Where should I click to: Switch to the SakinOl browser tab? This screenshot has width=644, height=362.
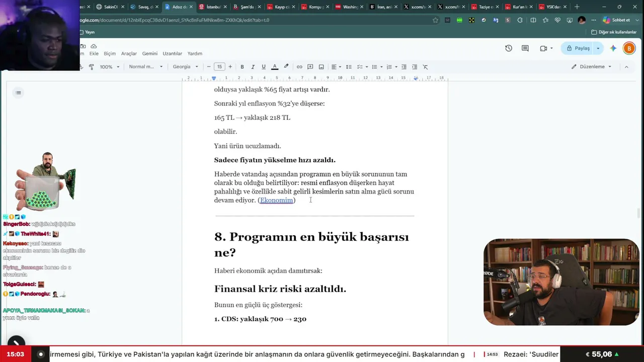point(110,7)
